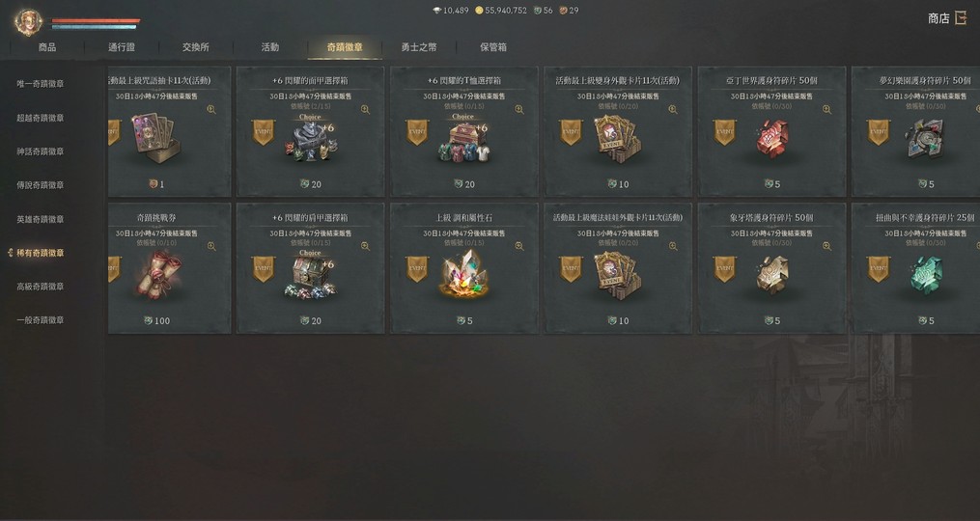Select 傳說奇蹟徽章 category
The image size is (980, 521).
pyautogui.click(x=40, y=185)
